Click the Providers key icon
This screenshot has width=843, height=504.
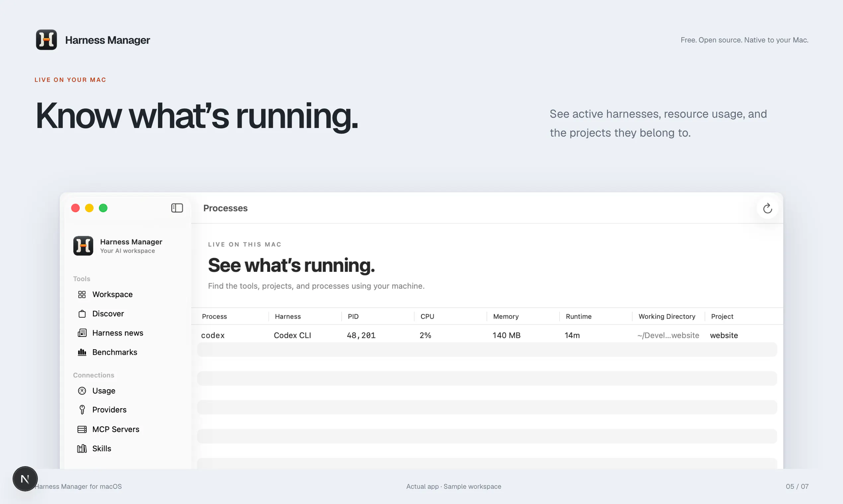82,410
